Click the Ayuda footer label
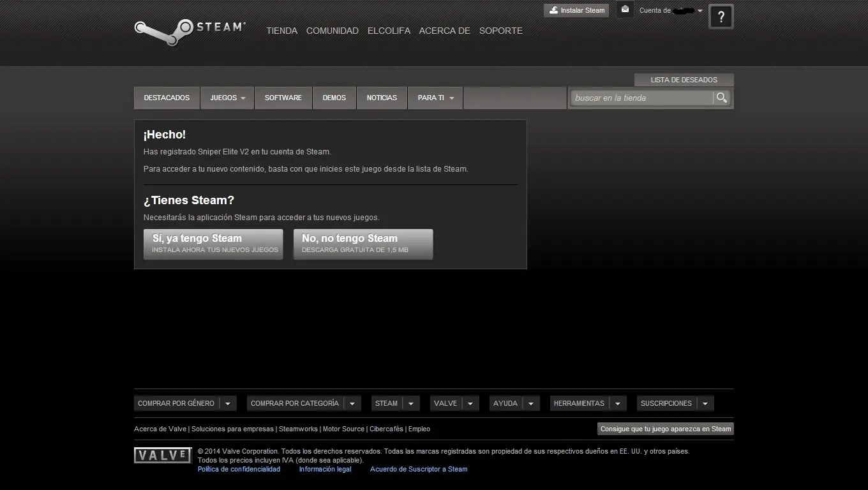The width and height of the screenshot is (868, 490). (x=505, y=403)
